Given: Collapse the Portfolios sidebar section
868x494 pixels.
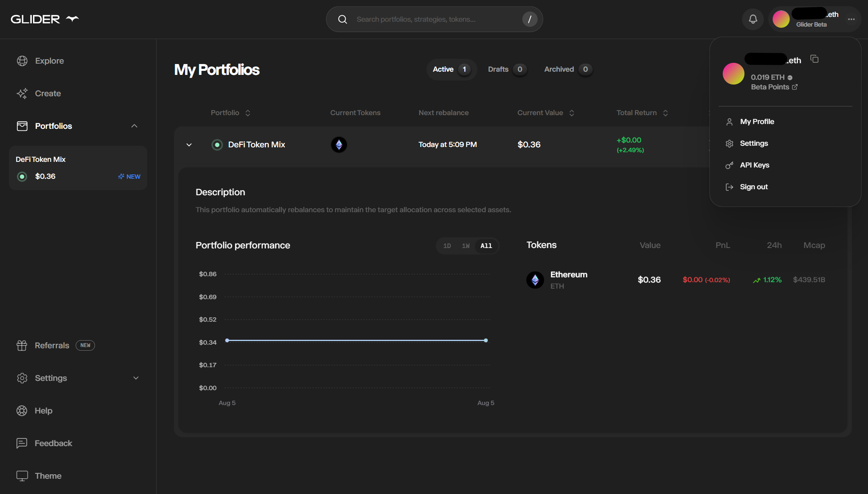Looking at the screenshot, I should click(x=134, y=126).
